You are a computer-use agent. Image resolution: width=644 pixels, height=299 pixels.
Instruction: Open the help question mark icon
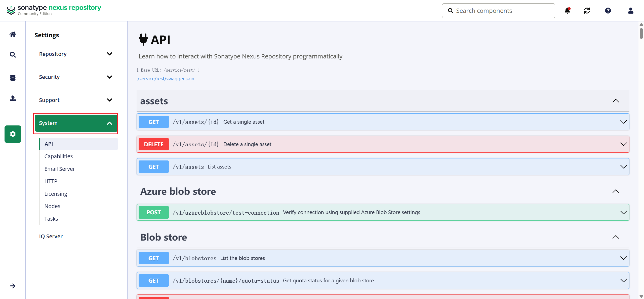coord(608,11)
